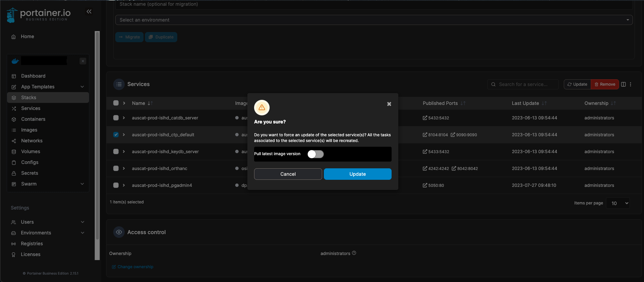Check the auscat-prod-islhd_keydb_server row checkbox
The height and width of the screenshot is (282, 644).
pyautogui.click(x=116, y=151)
